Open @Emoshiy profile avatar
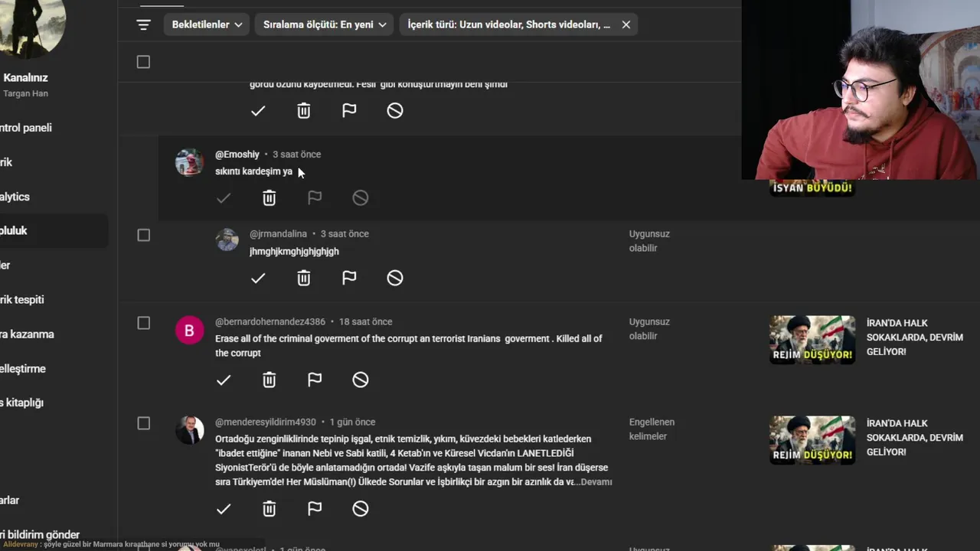 tap(189, 162)
